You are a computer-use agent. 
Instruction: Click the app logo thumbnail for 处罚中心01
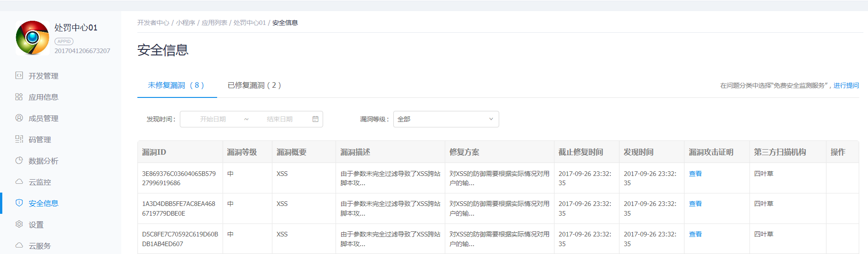pos(32,38)
